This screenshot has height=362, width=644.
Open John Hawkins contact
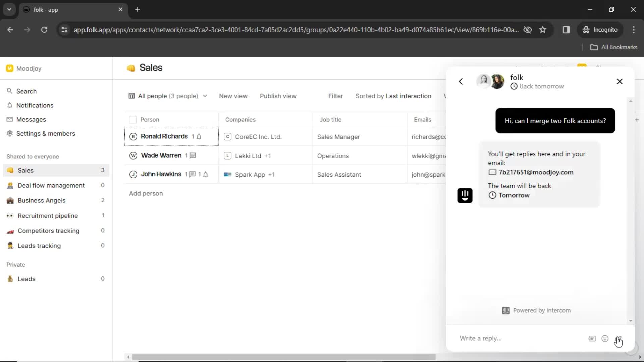click(x=161, y=174)
